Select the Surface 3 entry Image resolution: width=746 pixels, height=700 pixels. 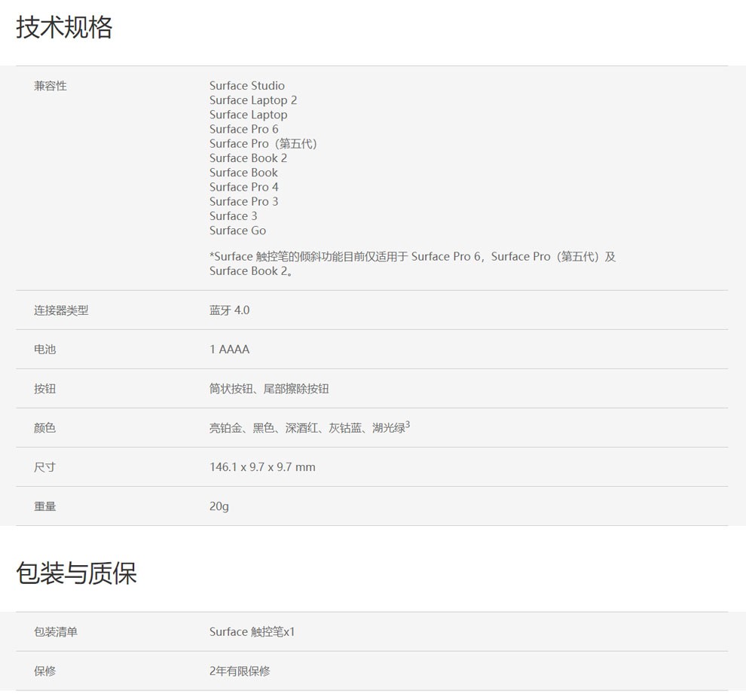pos(233,216)
